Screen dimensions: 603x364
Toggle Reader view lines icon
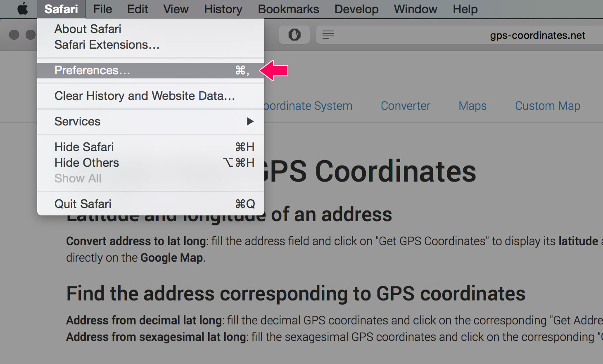click(x=328, y=35)
